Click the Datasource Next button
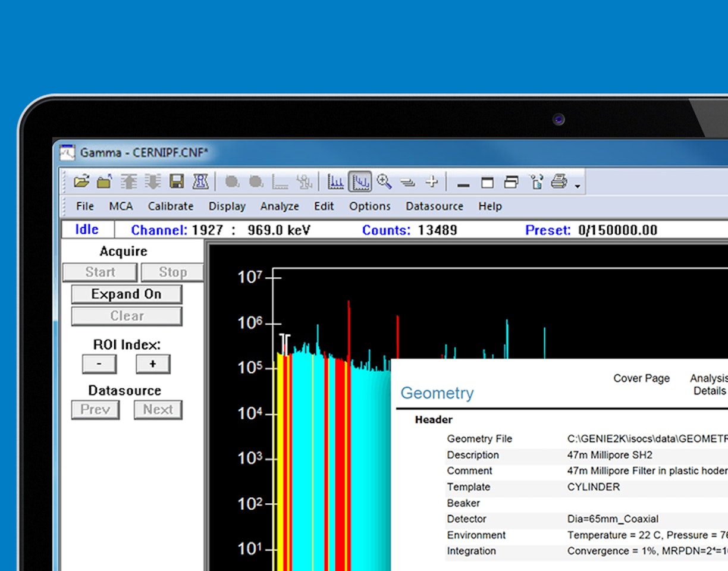The image size is (728, 571). pos(158,410)
